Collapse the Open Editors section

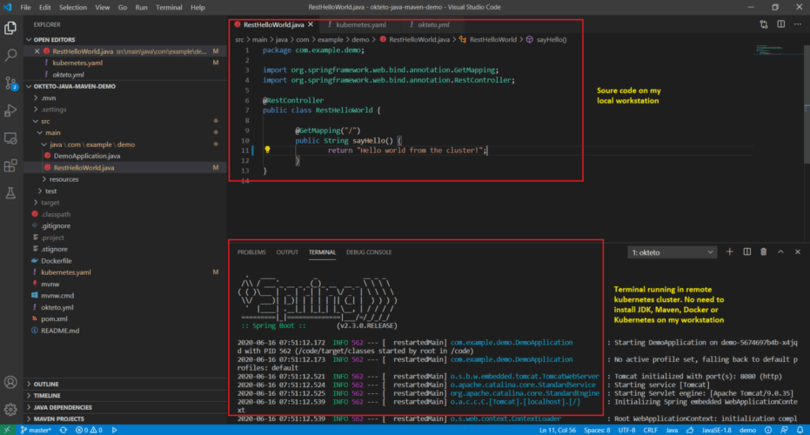[x=50, y=39]
